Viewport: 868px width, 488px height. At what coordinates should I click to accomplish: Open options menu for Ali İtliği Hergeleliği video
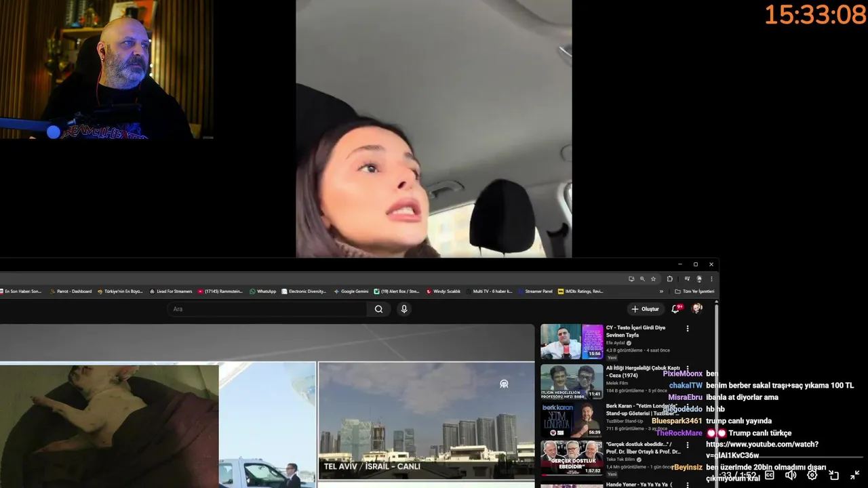tap(688, 369)
